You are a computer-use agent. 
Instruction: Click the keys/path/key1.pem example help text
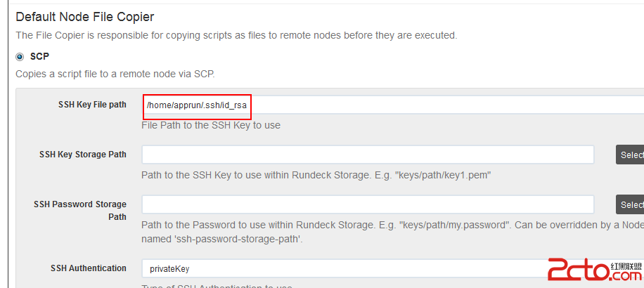click(316, 175)
